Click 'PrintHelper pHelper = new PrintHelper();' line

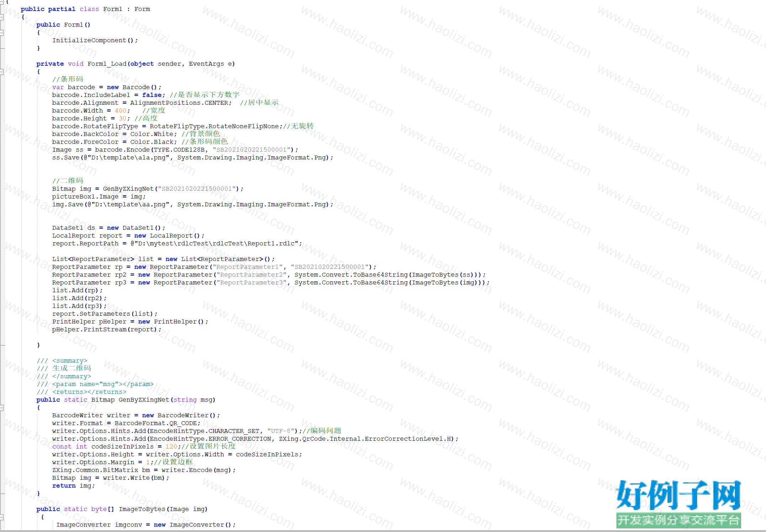pyautogui.click(x=130, y=321)
